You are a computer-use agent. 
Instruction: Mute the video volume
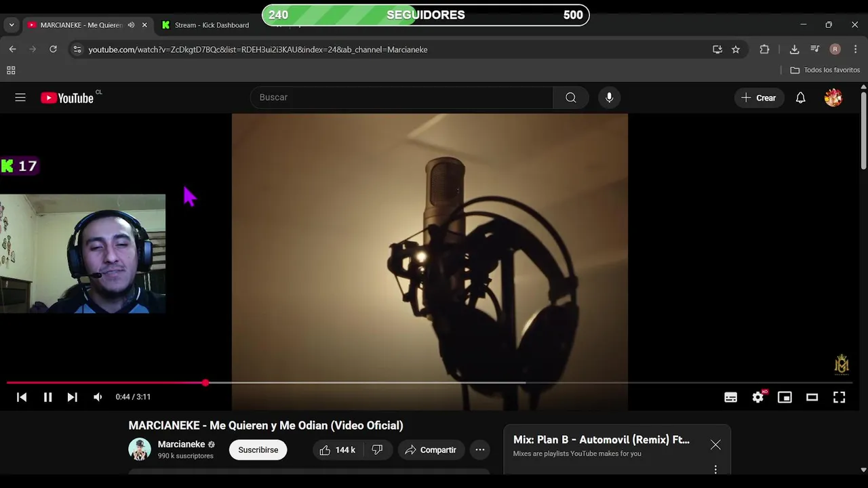coord(98,397)
